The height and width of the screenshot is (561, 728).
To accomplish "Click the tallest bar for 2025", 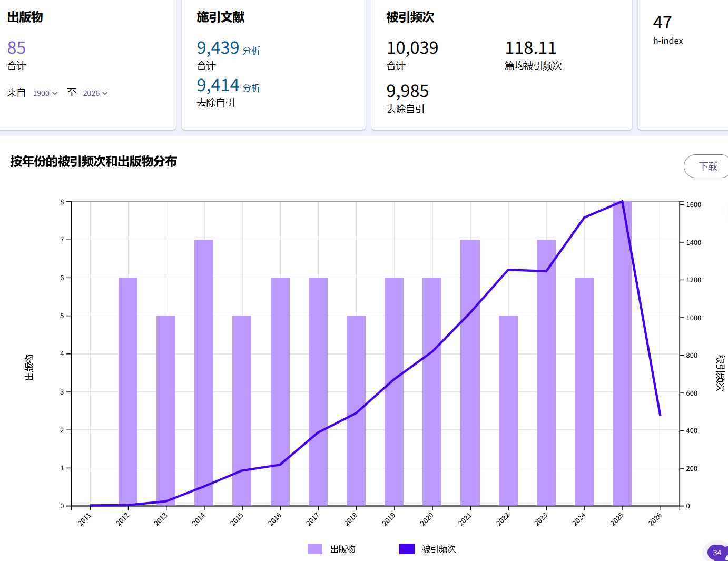I will tap(622, 353).
